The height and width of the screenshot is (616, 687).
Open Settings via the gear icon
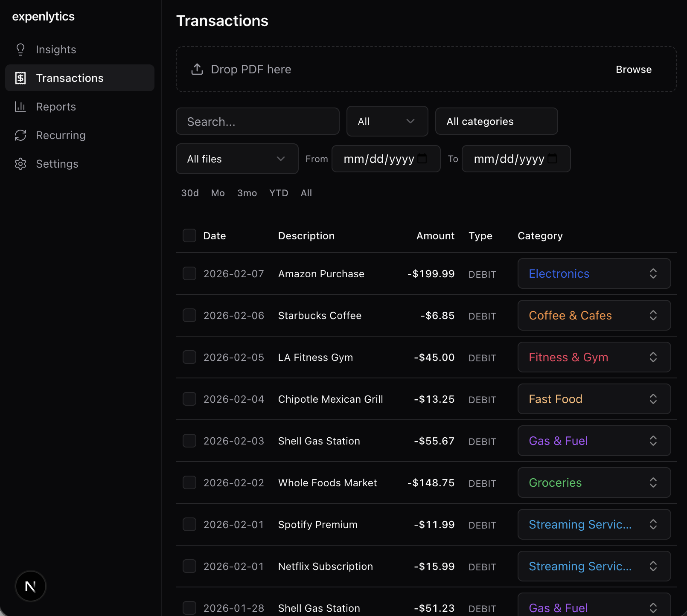click(x=20, y=164)
